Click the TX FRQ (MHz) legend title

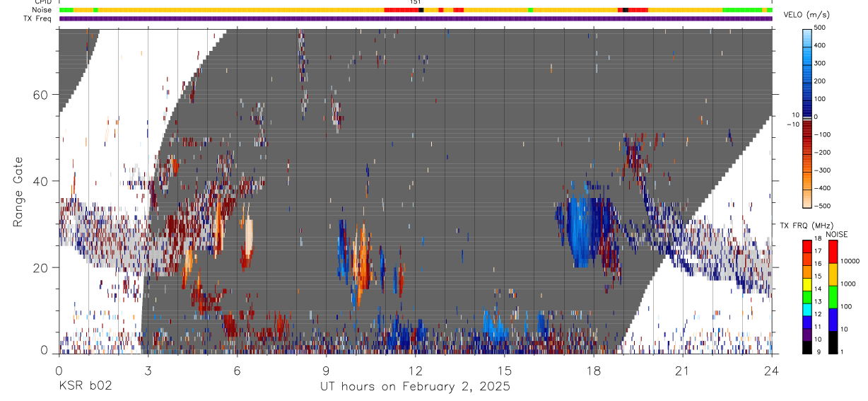pos(806,226)
